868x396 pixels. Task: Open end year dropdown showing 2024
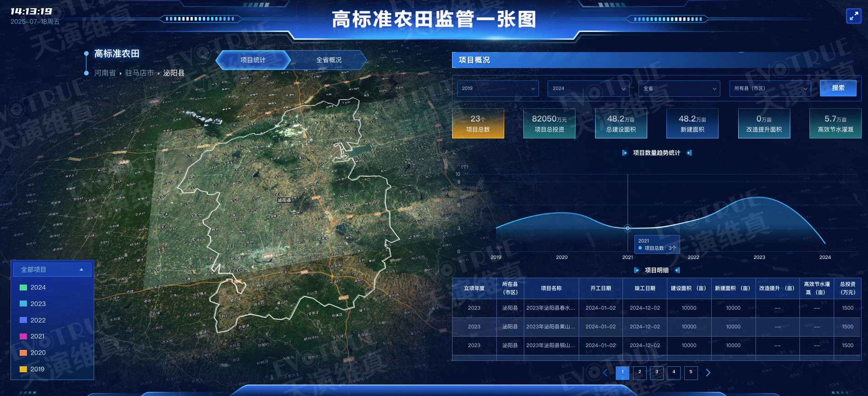[589, 89]
